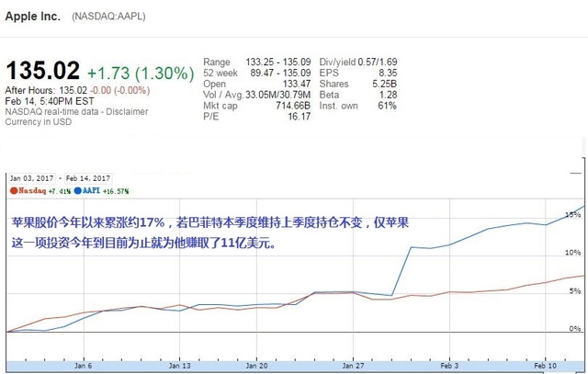The height and width of the screenshot is (374, 588).
Task: Click the 135.02 stock price
Action: coord(43,70)
